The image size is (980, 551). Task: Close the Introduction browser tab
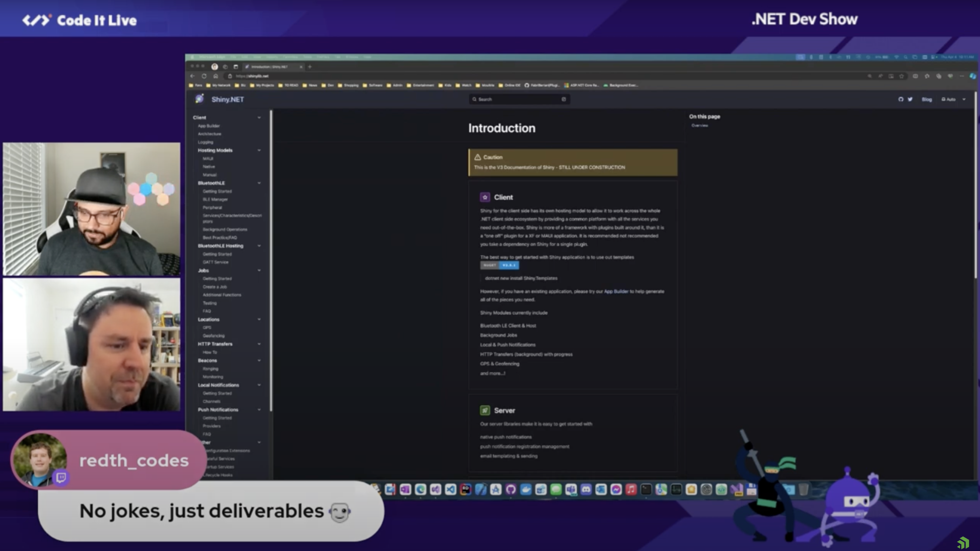[301, 66]
